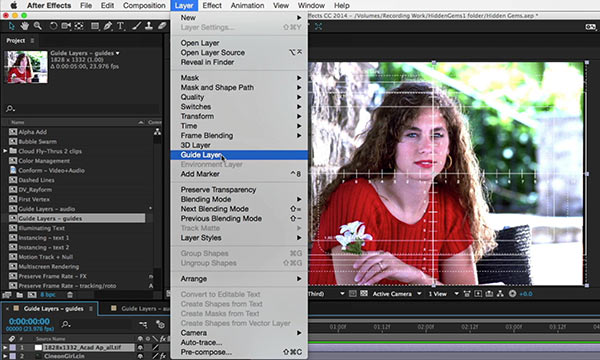Select the Hand tool
This screenshot has height=360, width=600.
[24, 26]
